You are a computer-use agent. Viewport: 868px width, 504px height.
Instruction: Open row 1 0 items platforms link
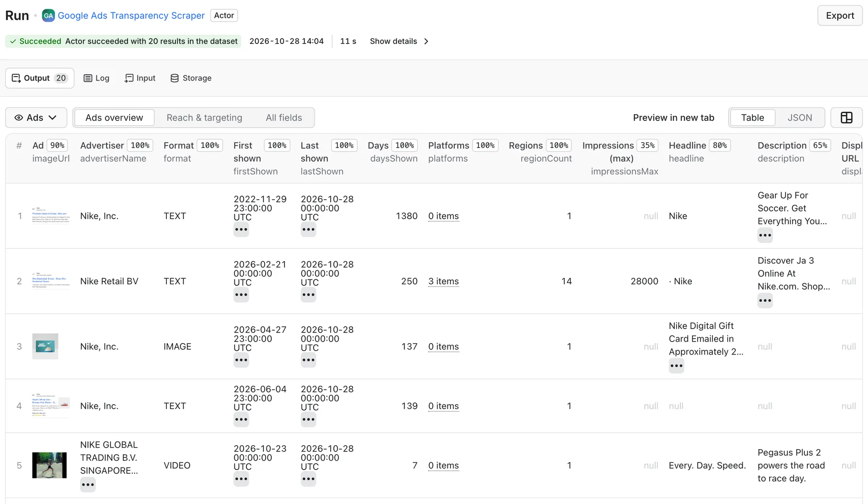[443, 216]
